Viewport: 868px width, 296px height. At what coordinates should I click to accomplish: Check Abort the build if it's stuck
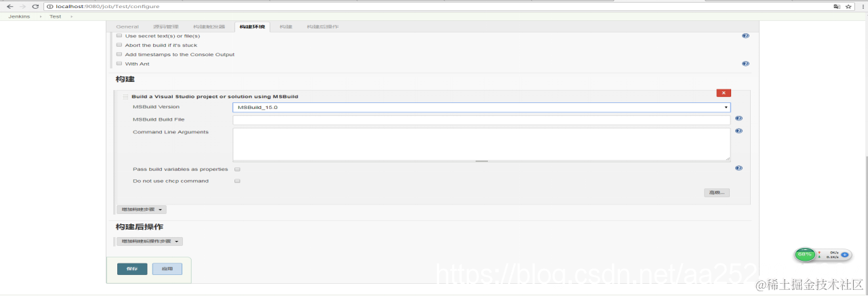point(119,45)
